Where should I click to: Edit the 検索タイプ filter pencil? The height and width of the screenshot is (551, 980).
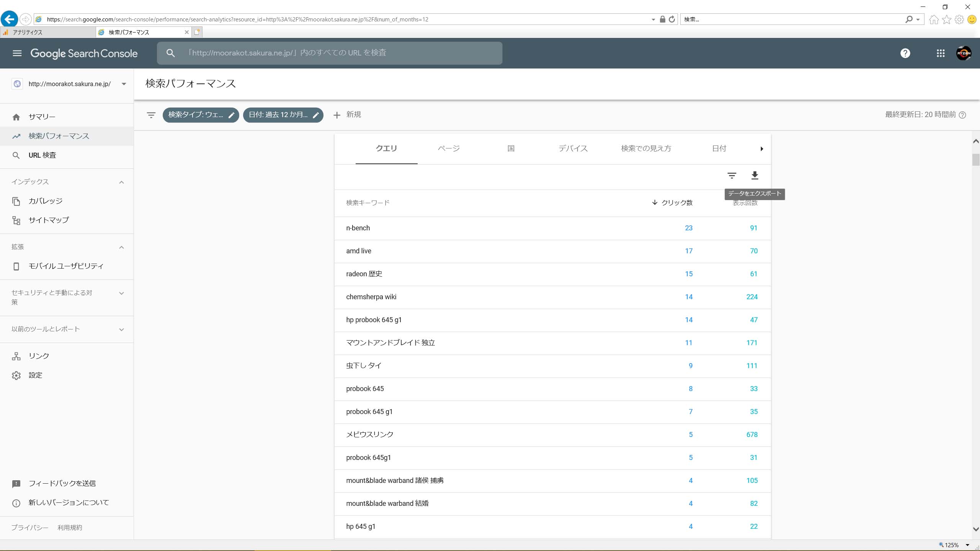[x=231, y=115]
